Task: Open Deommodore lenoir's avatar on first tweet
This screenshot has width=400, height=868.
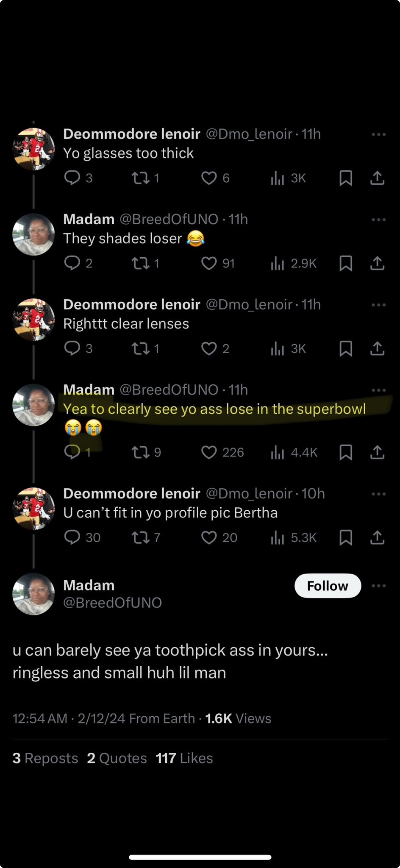Action: tap(33, 149)
